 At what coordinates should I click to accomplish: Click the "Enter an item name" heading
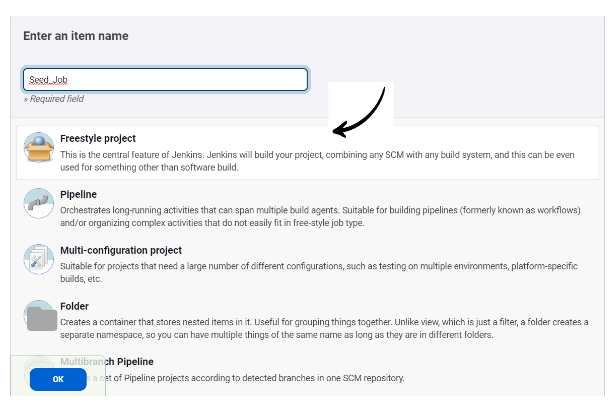point(76,36)
